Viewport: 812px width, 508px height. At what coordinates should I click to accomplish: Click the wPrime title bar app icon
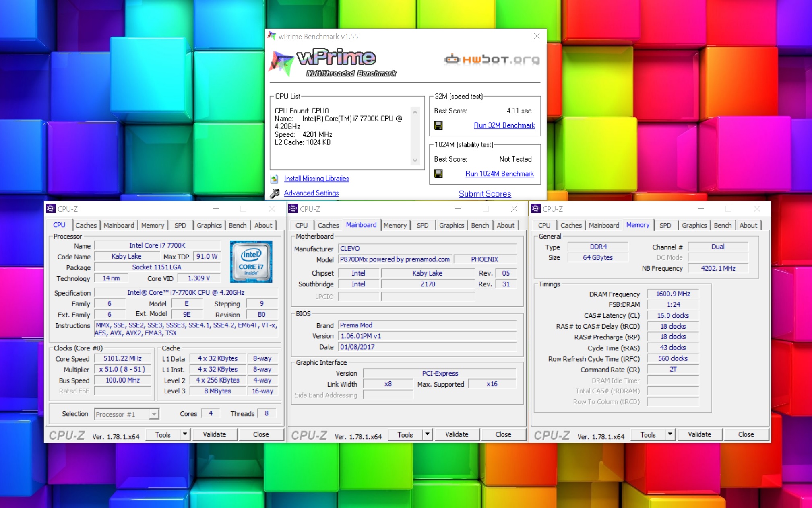coord(272,36)
